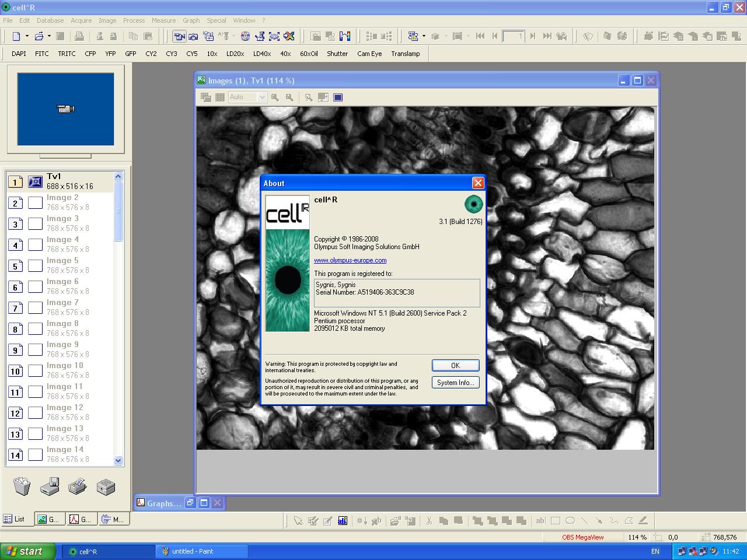Screen dimensions: 747x560
Task: Click the snapshot camera icon
Action: (x=193, y=36)
